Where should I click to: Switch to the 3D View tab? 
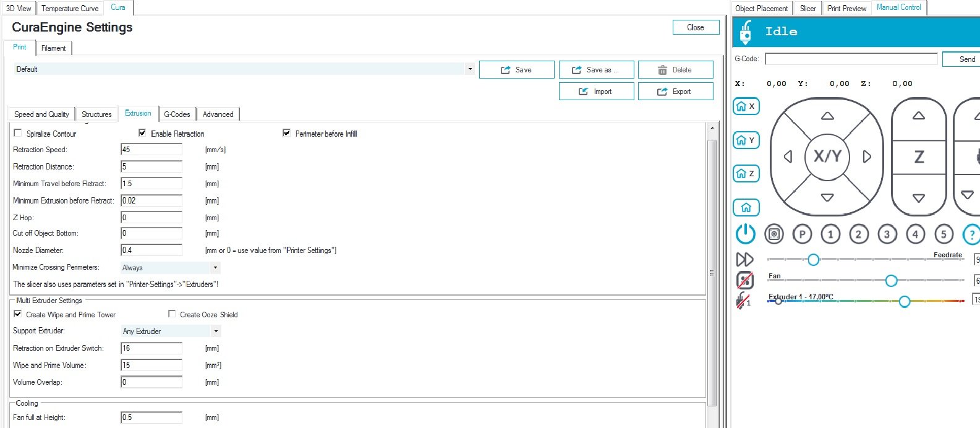[x=19, y=8]
